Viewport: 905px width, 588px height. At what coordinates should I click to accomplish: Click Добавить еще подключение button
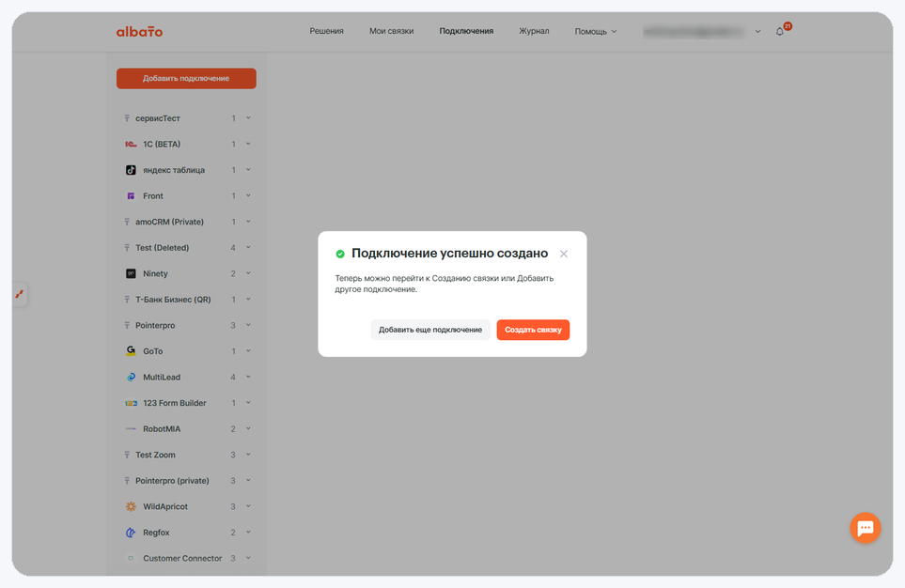pos(430,330)
